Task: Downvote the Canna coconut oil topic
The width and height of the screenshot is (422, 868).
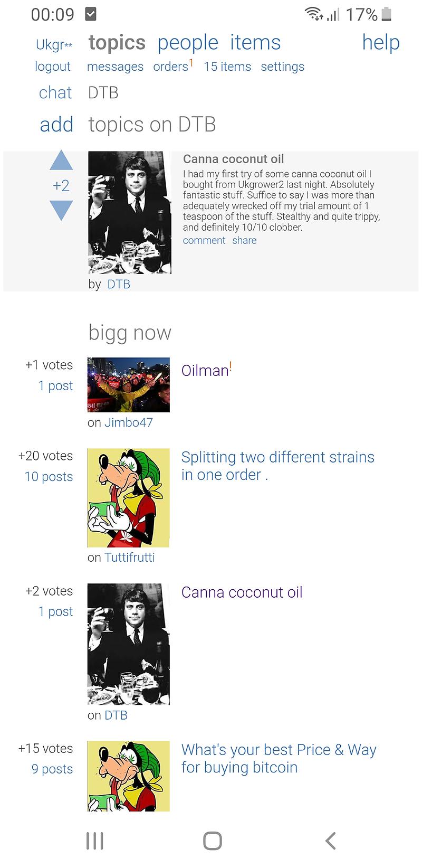Action: pyautogui.click(x=61, y=210)
